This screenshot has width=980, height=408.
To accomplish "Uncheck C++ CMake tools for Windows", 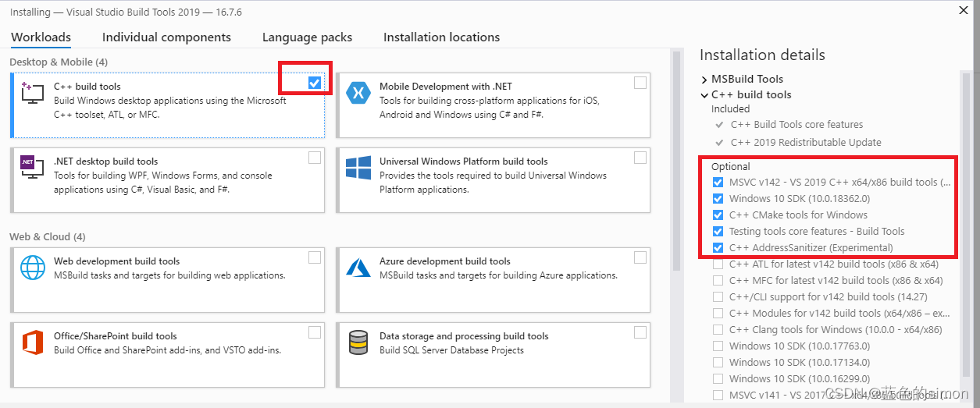I will 718,215.
